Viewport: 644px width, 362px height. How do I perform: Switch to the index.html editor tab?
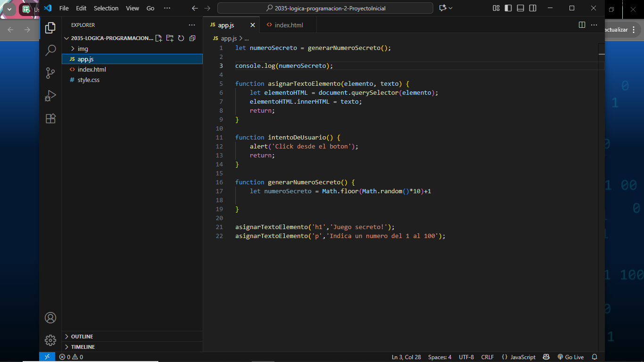(x=289, y=25)
